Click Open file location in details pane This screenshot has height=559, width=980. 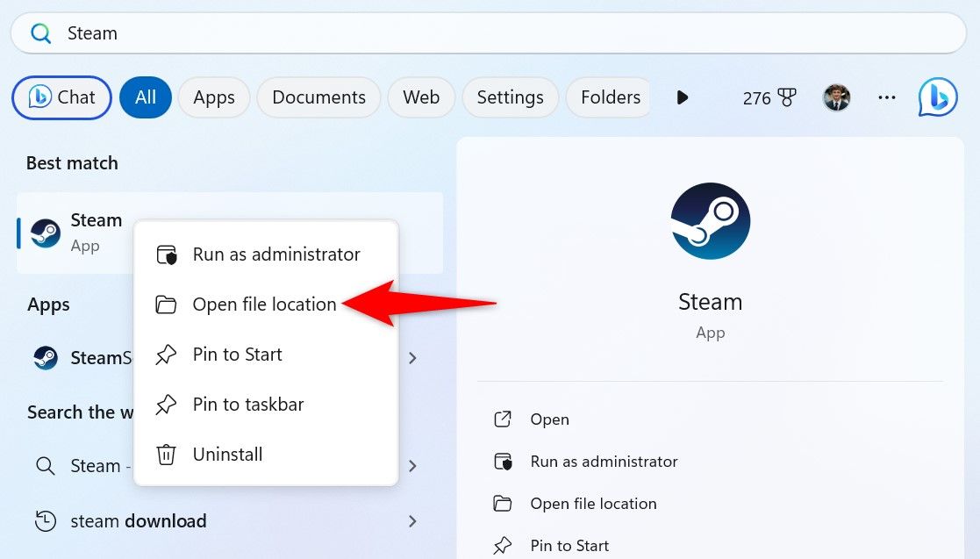click(593, 504)
